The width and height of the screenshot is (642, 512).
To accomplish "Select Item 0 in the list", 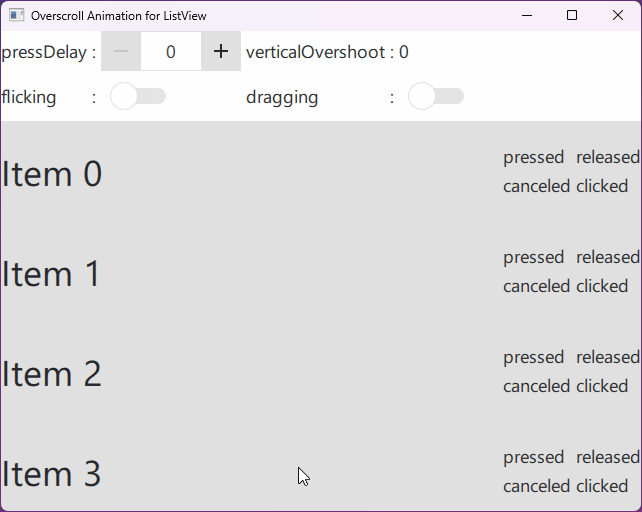I will coord(52,174).
